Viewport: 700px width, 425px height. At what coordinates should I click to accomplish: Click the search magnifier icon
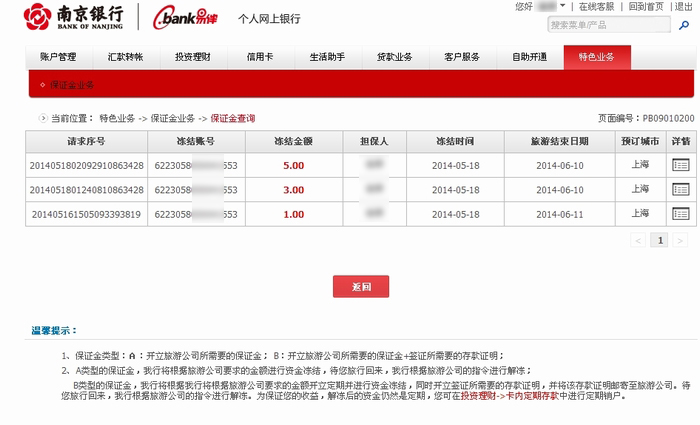pyautogui.click(x=687, y=24)
